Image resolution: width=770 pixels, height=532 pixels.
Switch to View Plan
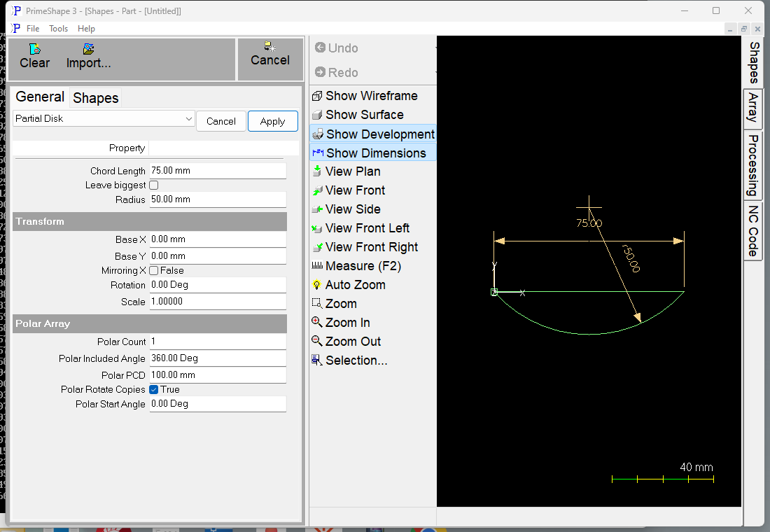pos(346,171)
